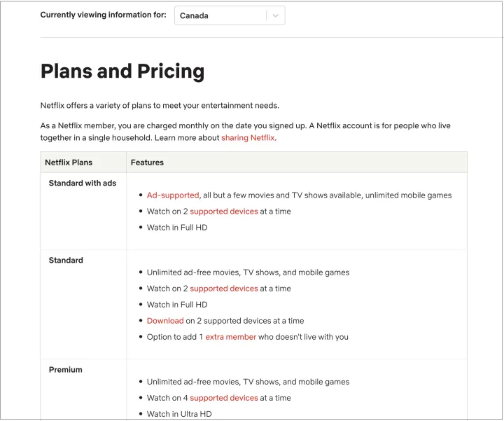Follow the "Ad-supported" link
The width and height of the screenshot is (504, 421).
coord(173,195)
